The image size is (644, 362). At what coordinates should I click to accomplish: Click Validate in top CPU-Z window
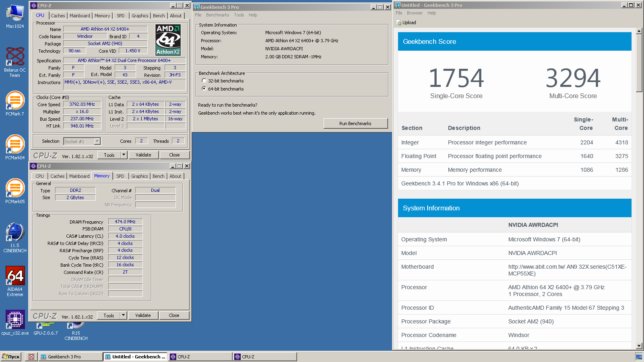click(143, 155)
